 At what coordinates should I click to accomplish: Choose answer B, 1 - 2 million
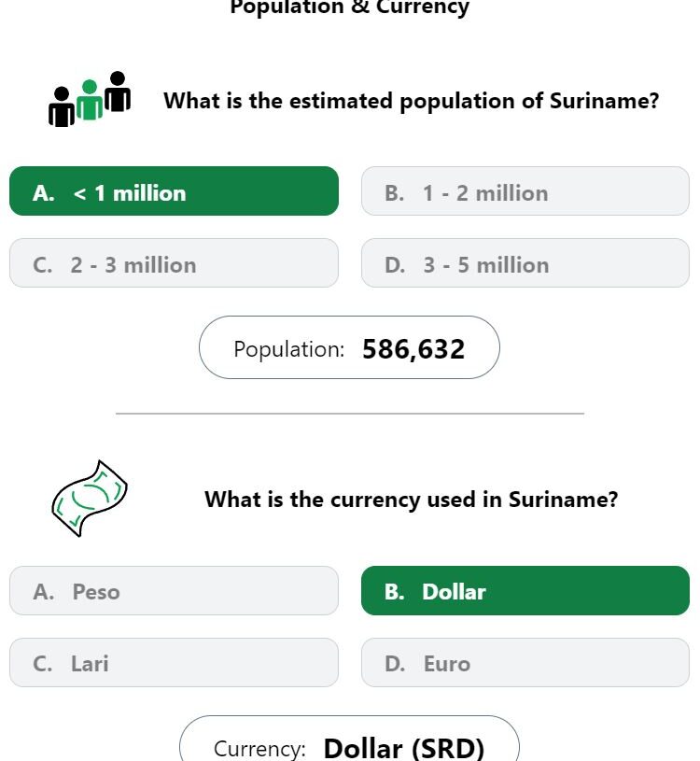tap(525, 191)
